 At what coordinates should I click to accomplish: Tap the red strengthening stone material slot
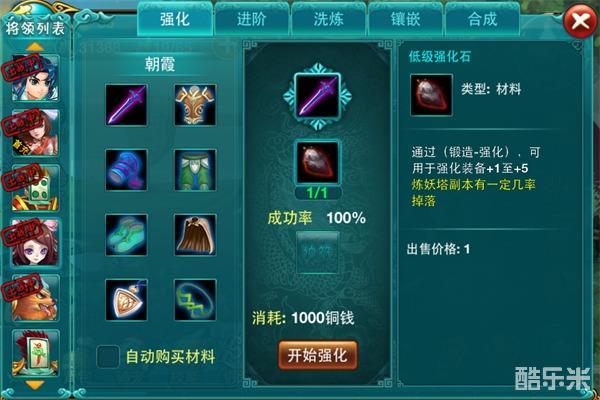(317, 162)
